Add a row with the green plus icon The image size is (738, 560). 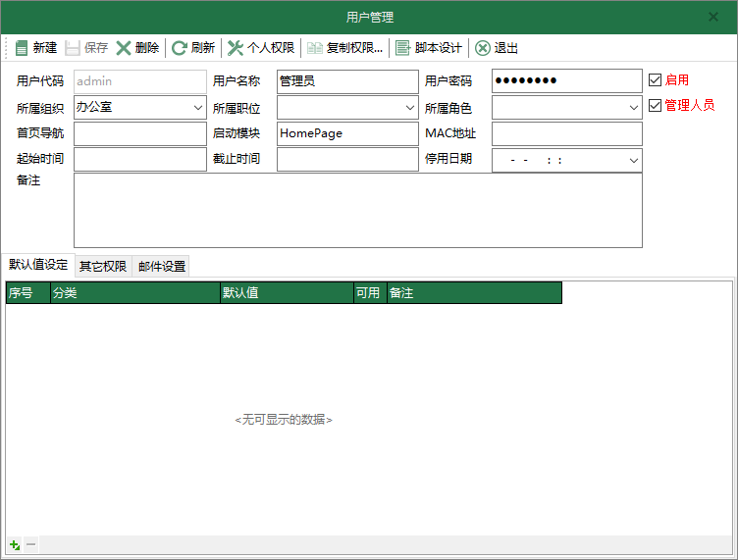15,545
